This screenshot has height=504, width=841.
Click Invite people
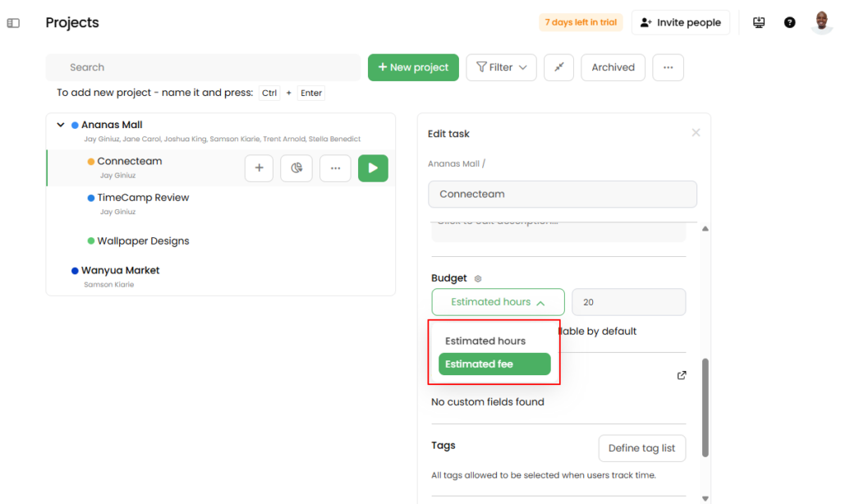pyautogui.click(x=680, y=22)
